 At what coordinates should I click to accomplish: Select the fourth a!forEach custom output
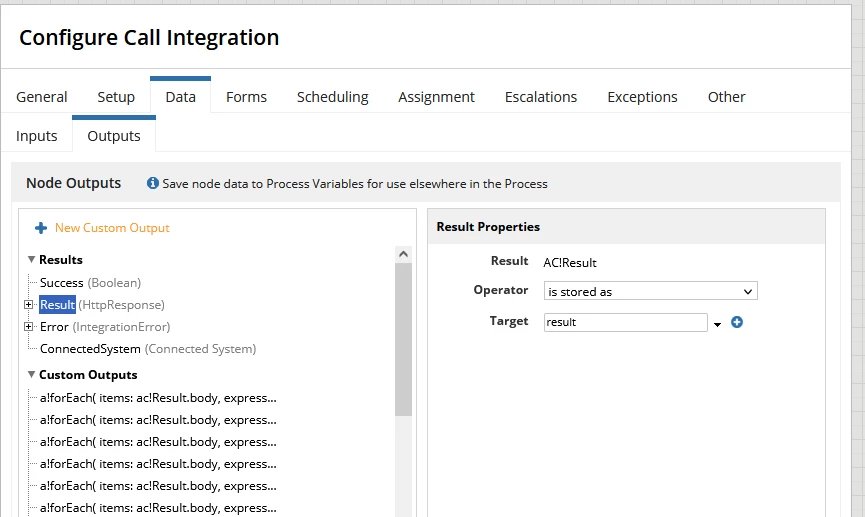pos(158,464)
